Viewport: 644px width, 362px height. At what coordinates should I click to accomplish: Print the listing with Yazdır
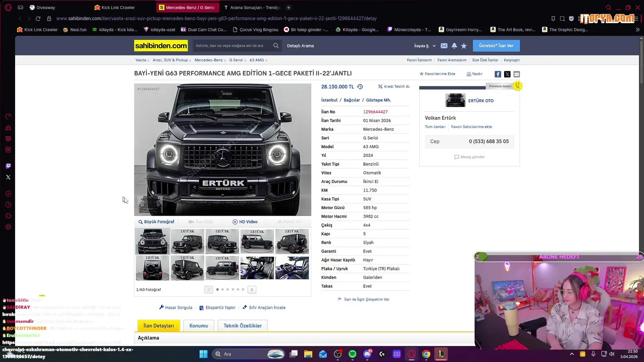click(474, 74)
